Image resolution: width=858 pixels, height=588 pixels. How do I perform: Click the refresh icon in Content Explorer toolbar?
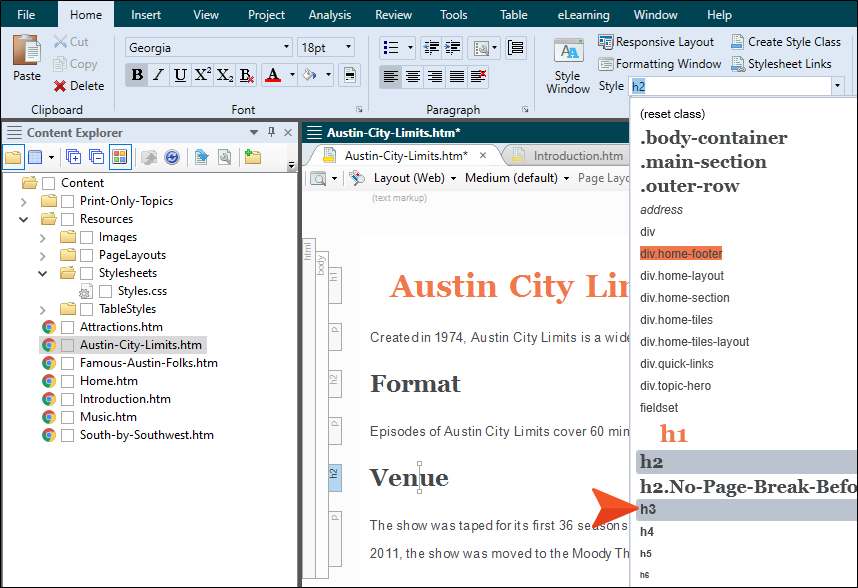[x=172, y=158]
